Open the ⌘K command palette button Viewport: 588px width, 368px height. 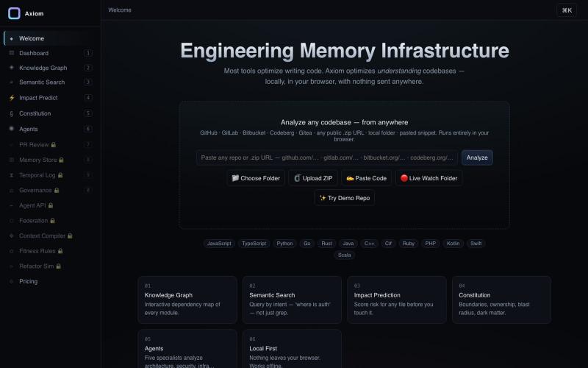tap(567, 10)
